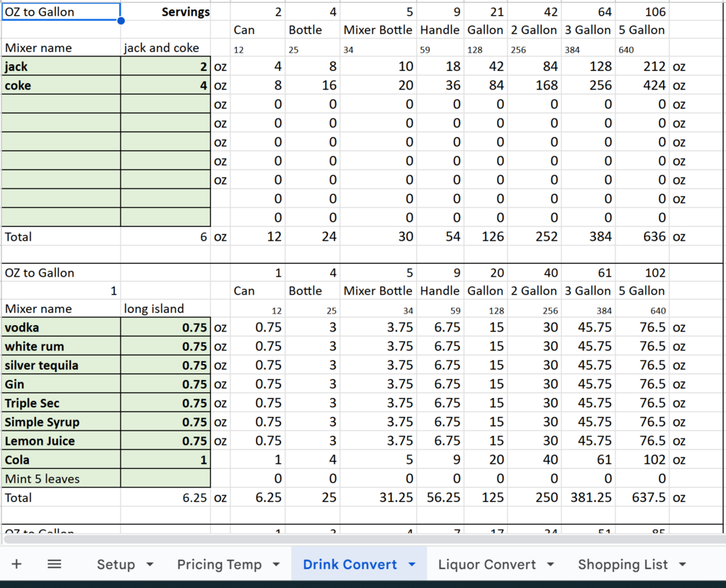Screen dimensions: 726x588
Task: Expand the Setup tab dropdown arrow
Action: click(x=150, y=564)
